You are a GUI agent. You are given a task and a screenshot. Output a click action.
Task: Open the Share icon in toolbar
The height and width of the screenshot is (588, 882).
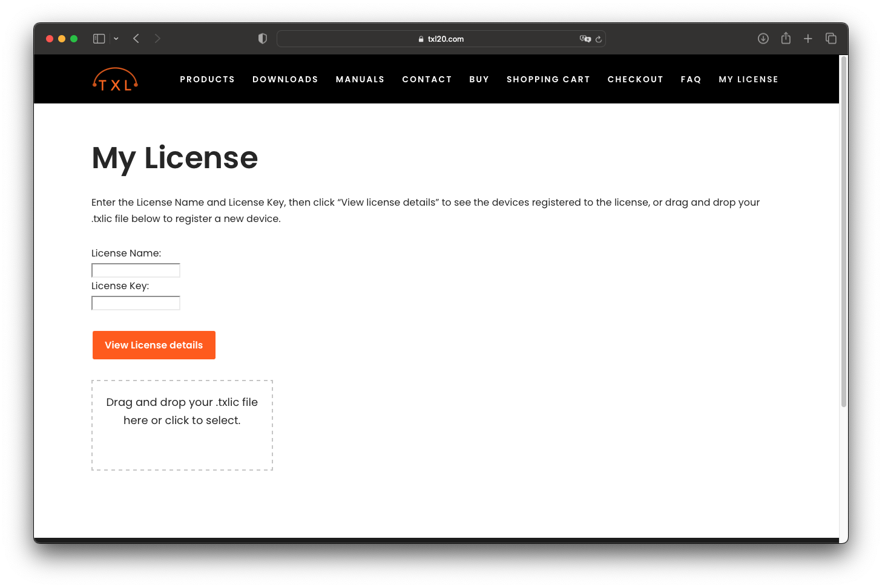coord(786,39)
